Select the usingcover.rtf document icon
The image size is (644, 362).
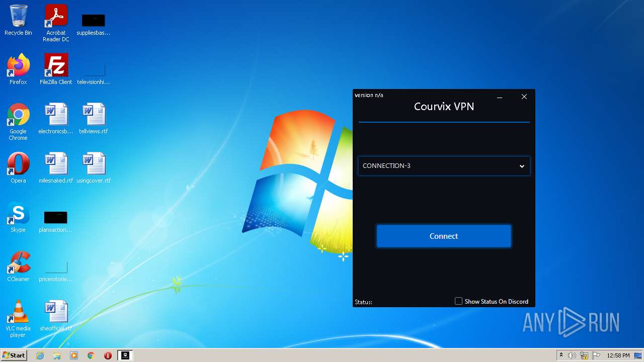[x=94, y=168]
